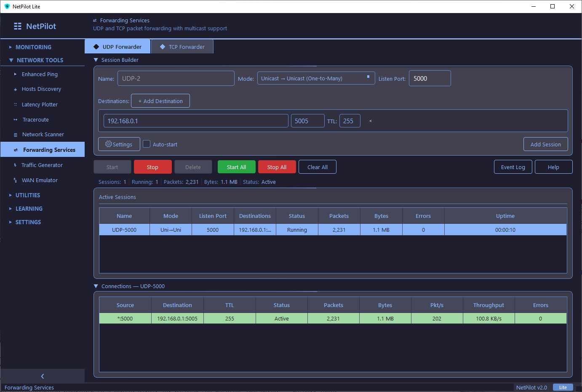Image resolution: width=582 pixels, height=392 pixels.
Task: Open the Event Log
Action: click(513, 167)
